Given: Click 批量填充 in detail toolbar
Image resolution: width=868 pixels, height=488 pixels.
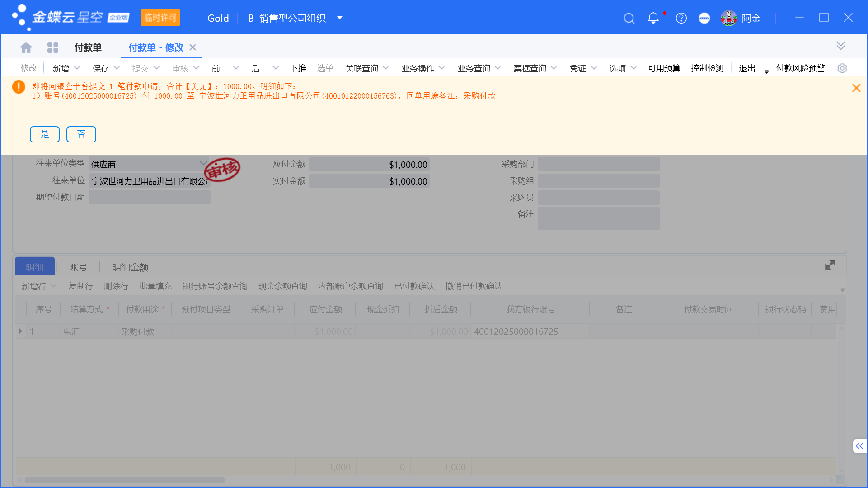Looking at the screenshot, I should click(155, 286).
